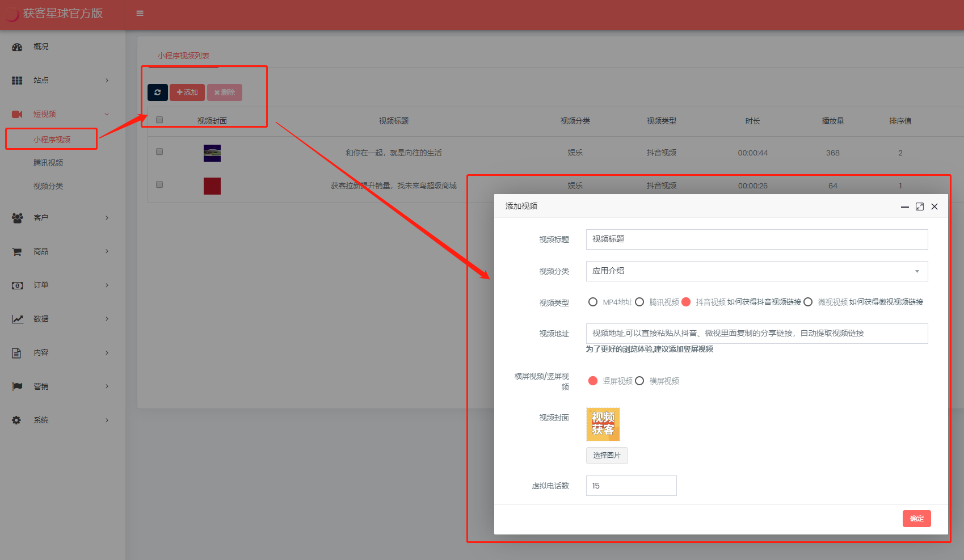The width and height of the screenshot is (964, 560).
Task: Select the 横屏视频 radio option
Action: tap(639, 381)
